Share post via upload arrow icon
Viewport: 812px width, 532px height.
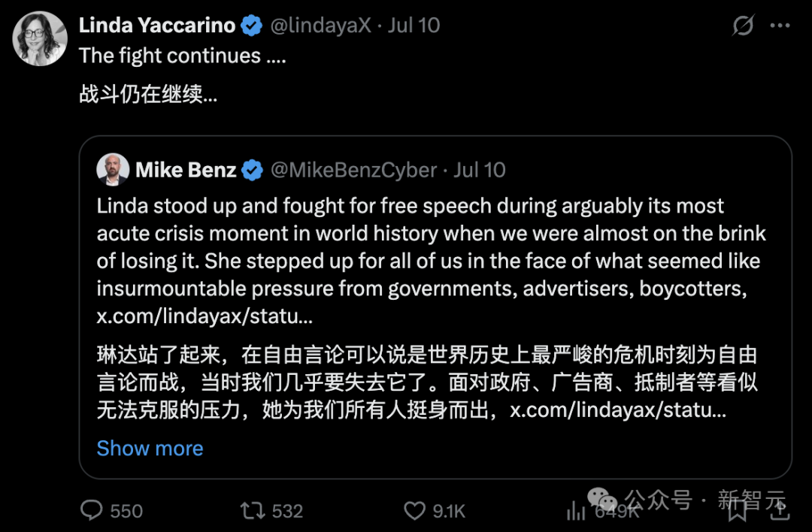(x=780, y=509)
